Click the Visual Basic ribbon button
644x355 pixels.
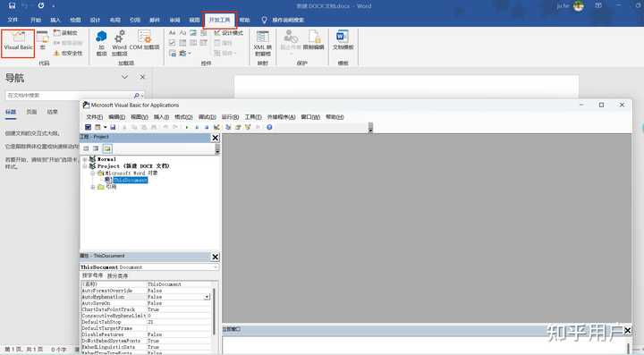18,43
